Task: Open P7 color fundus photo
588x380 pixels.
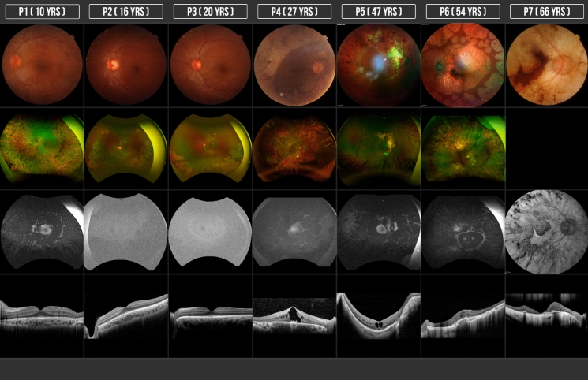Action: [x=547, y=65]
